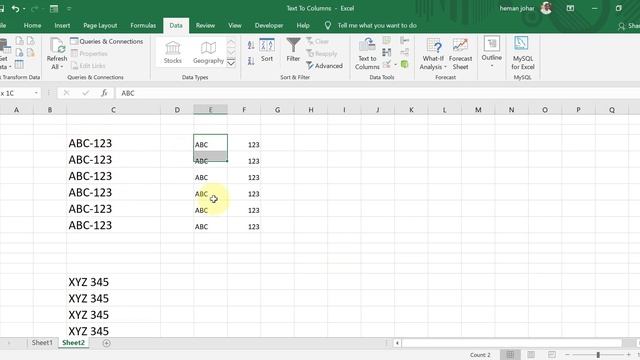Open the Name Box dropdown arrow
Viewport: 640px width, 360px height.
click(36, 93)
